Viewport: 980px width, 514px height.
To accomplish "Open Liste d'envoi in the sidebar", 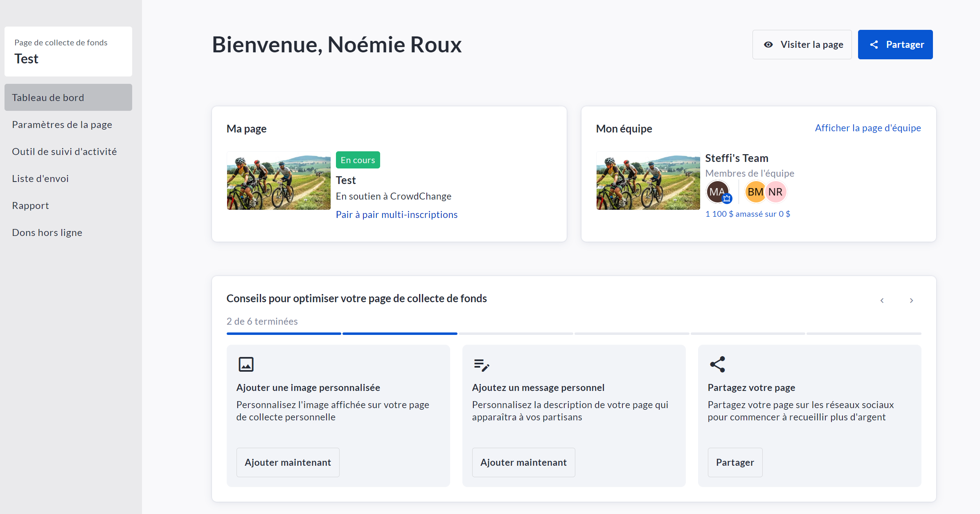I will pyautogui.click(x=40, y=178).
